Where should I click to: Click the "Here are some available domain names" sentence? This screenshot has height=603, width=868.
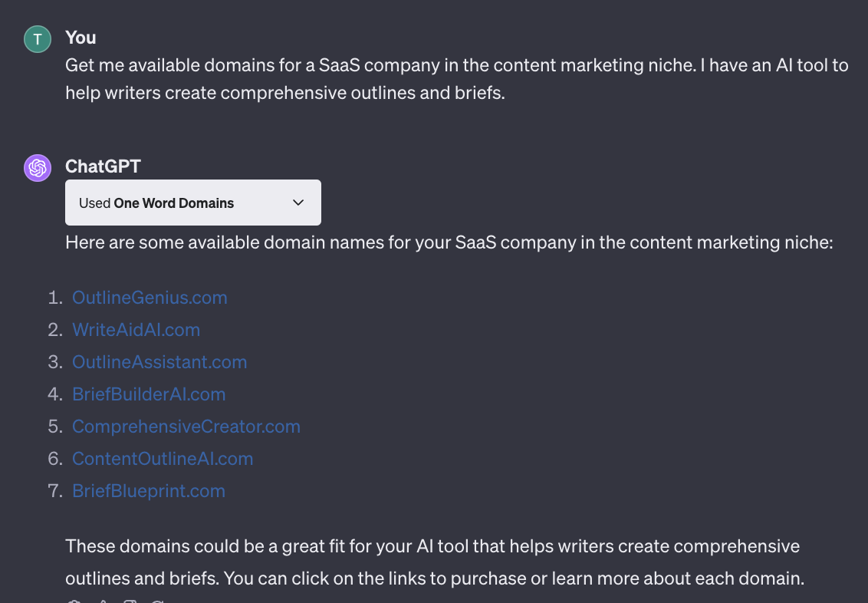[x=449, y=243]
